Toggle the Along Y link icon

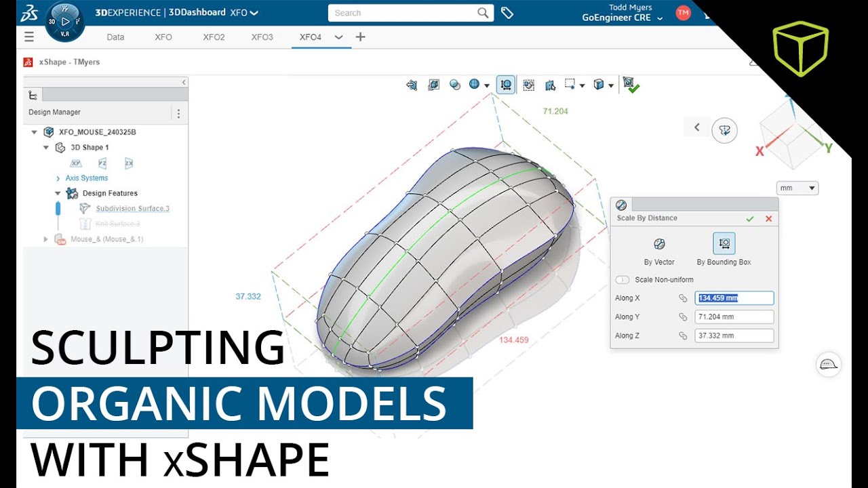click(x=683, y=317)
